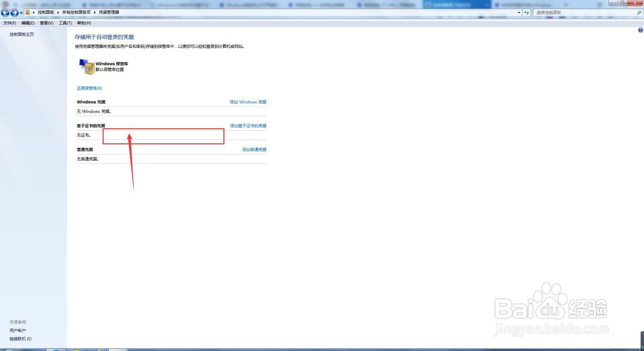Select the Windows 保管库 label
Screen dimensions: 644x351
[112, 64]
